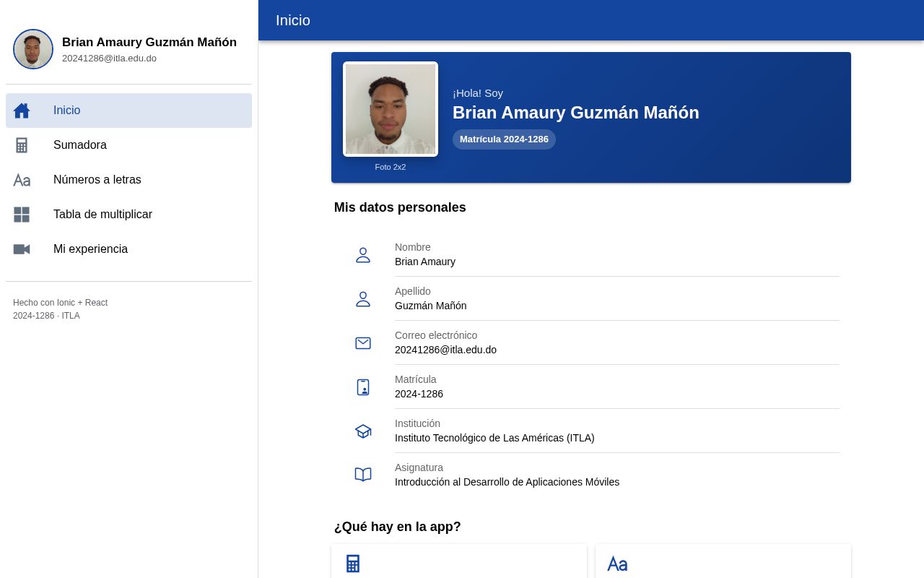Viewport: 924px width, 578px height.
Task: Click the person icon next to Nombre
Action: coord(363,255)
